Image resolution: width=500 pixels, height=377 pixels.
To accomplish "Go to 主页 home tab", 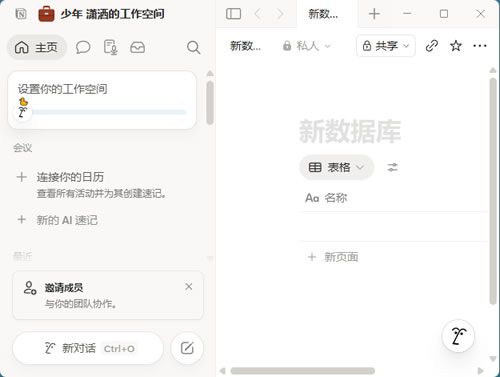I will pyautogui.click(x=37, y=47).
